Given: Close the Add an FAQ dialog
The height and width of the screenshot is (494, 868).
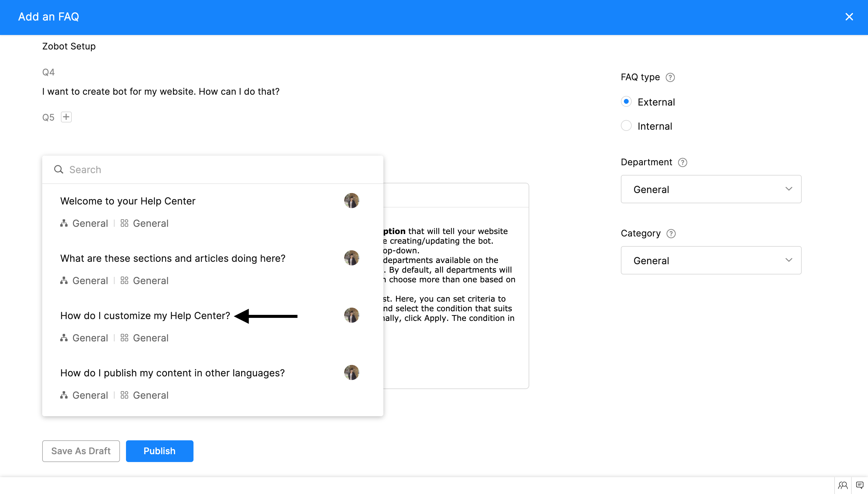Looking at the screenshot, I should [x=849, y=17].
